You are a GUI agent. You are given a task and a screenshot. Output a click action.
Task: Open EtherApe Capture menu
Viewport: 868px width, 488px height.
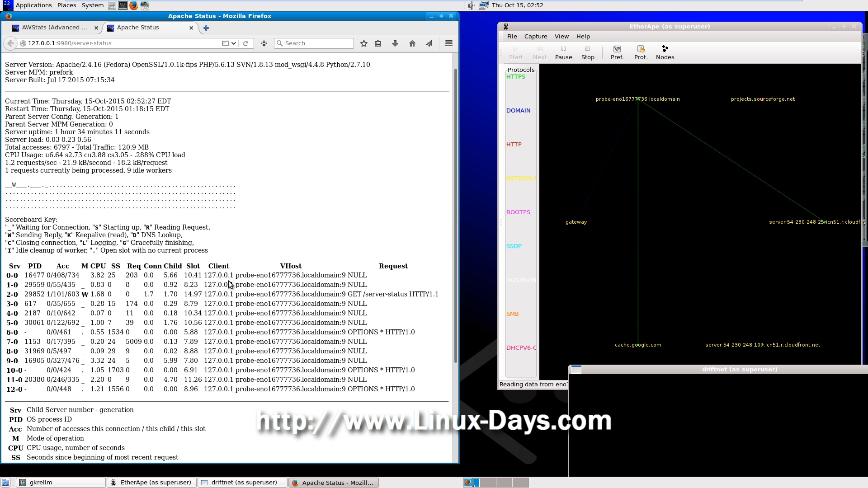click(x=536, y=37)
